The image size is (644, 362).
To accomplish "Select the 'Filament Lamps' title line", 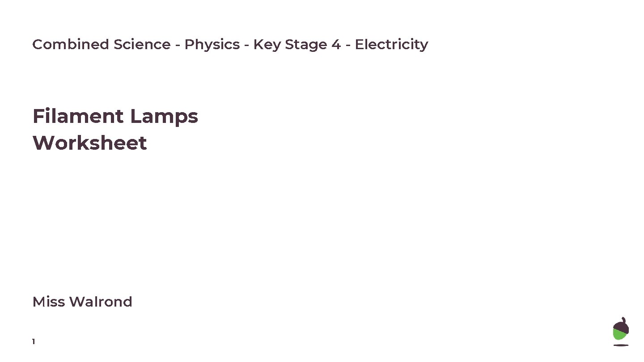I will point(115,117).
